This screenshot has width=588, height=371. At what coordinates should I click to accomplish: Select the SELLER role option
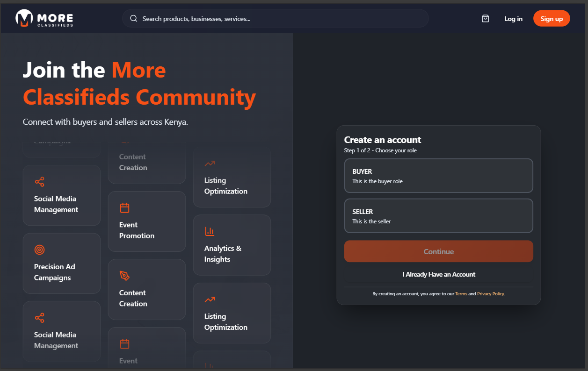438,215
